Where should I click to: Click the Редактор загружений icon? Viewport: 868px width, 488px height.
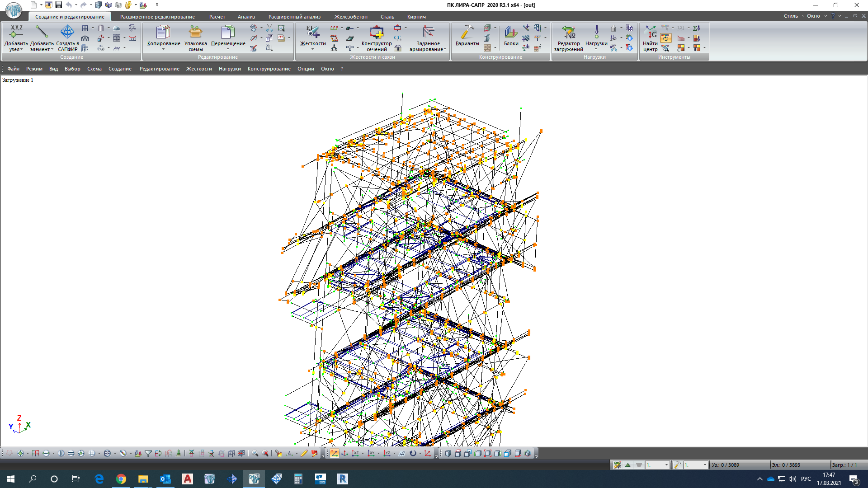tap(568, 32)
